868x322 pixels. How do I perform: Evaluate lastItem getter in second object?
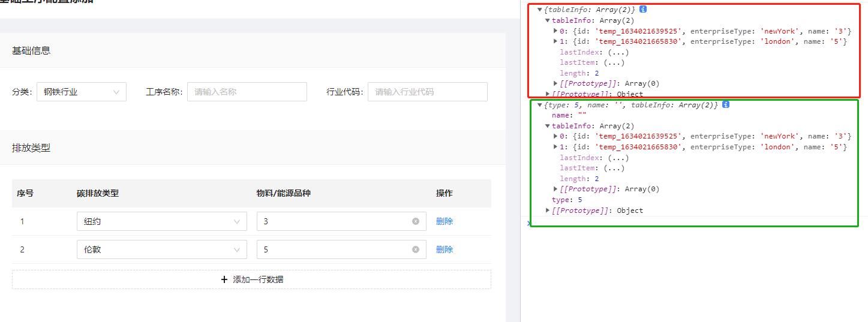pyautogui.click(x=614, y=168)
